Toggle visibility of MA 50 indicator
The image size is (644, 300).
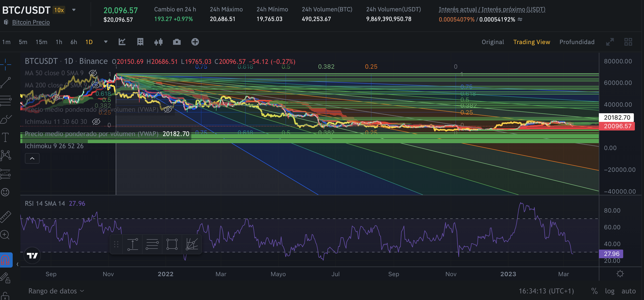click(x=93, y=73)
